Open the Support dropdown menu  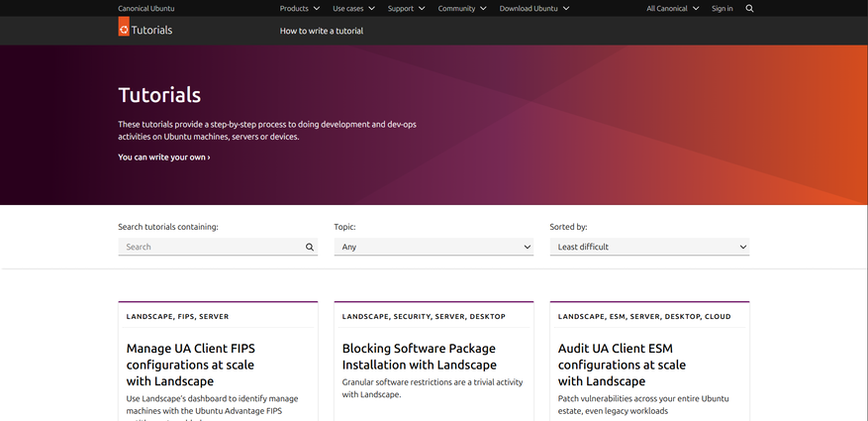406,8
